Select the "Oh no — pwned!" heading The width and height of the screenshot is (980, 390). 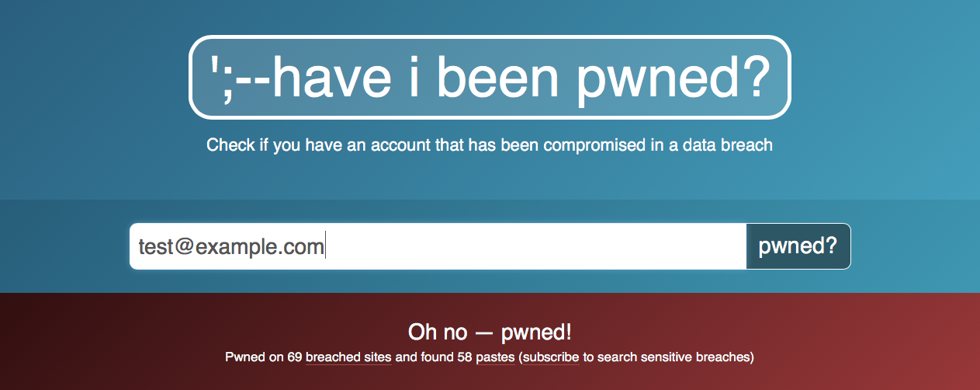(490, 332)
